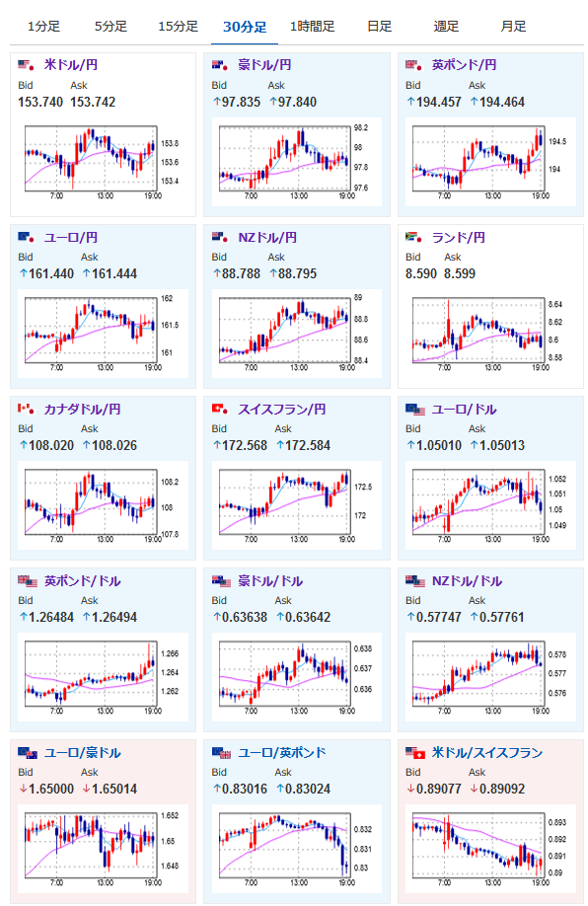Click the US/Japan flag icon for 米ドル/円
Viewport: 588px width, 906px height.
(x=26, y=65)
